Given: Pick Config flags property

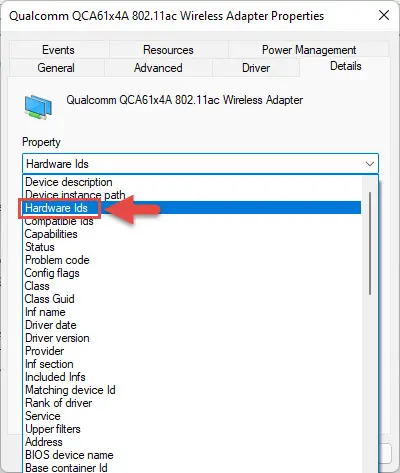Looking at the screenshot, I should 193,273.
